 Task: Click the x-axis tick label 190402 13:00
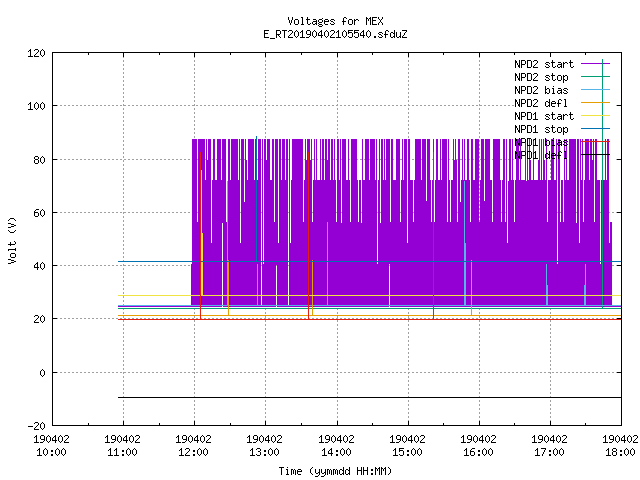pyautogui.click(x=264, y=446)
